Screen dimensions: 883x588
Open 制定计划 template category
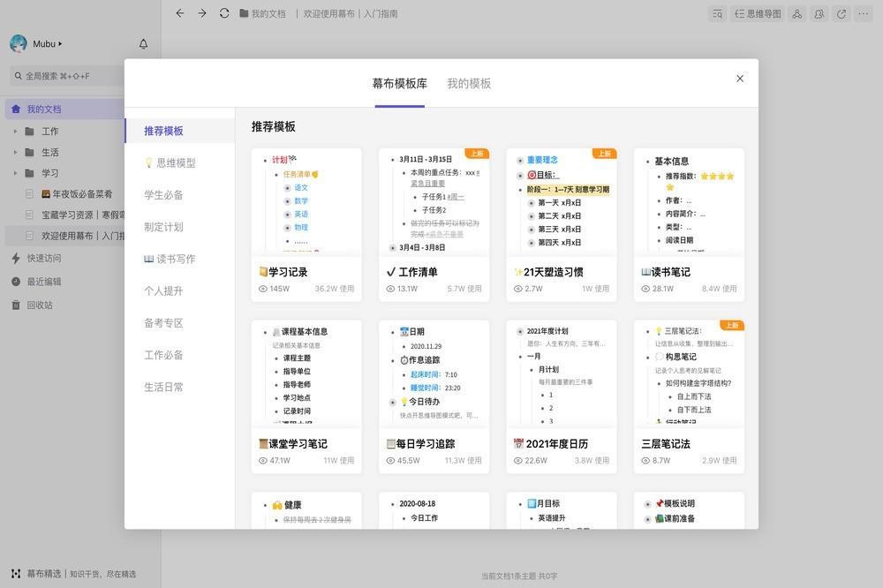(x=179, y=227)
